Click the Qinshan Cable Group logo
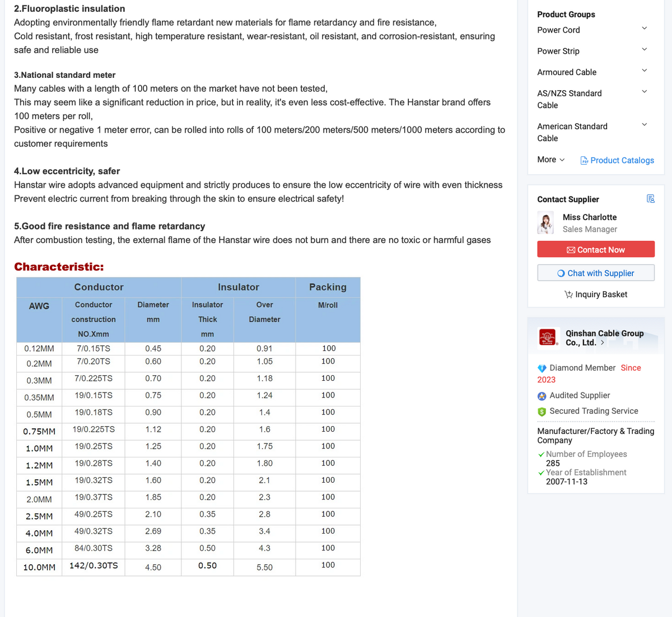 point(548,337)
